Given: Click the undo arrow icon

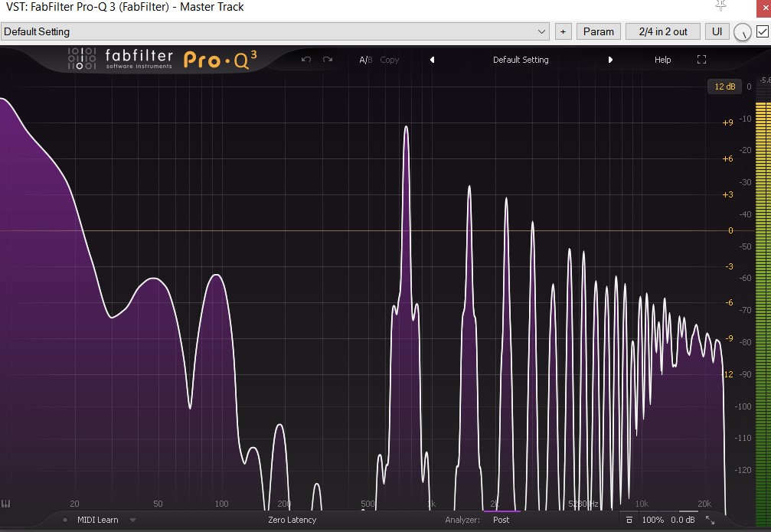Looking at the screenshot, I should coord(306,60).
